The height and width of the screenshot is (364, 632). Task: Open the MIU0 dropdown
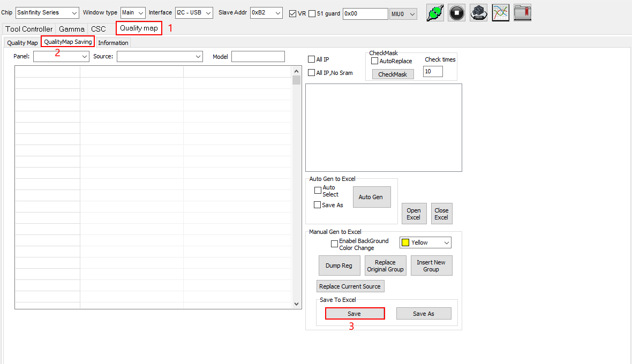pyautogui.click(x=403, y=14)
